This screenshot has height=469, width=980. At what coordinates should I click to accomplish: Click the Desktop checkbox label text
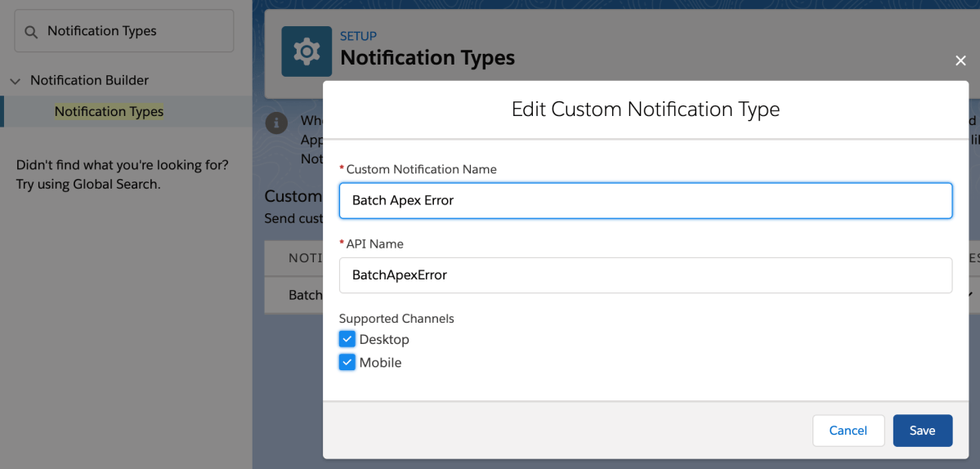point(384,339)
